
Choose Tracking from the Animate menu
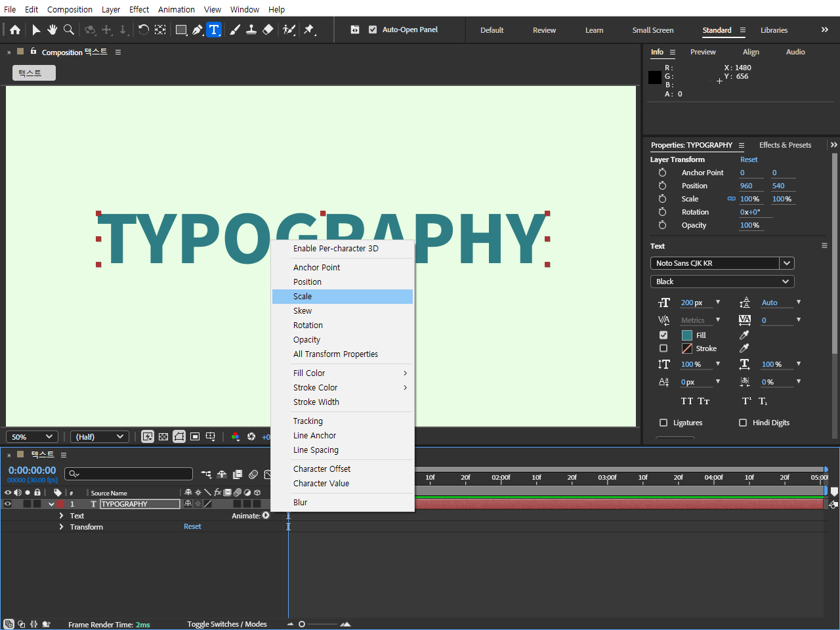(x=343, y=421)
